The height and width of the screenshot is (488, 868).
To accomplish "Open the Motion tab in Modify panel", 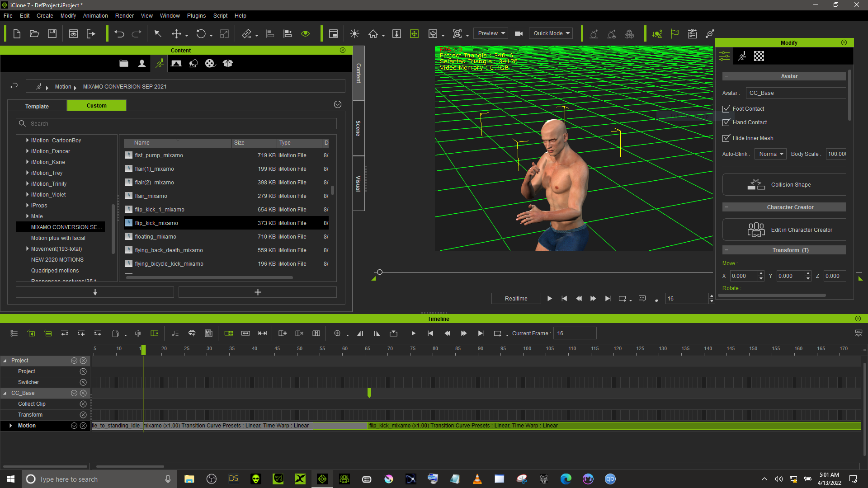I will (x=742, y=56).
